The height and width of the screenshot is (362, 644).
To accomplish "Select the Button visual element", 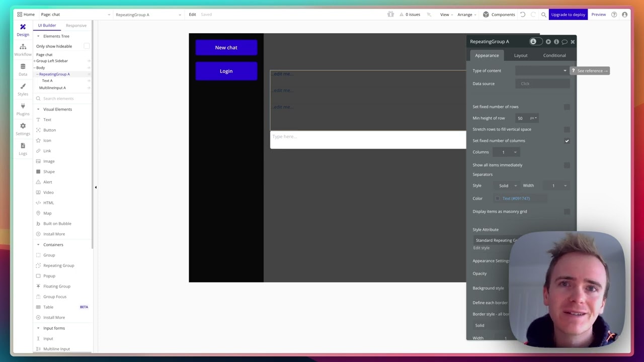I will [x=49, y=130].
